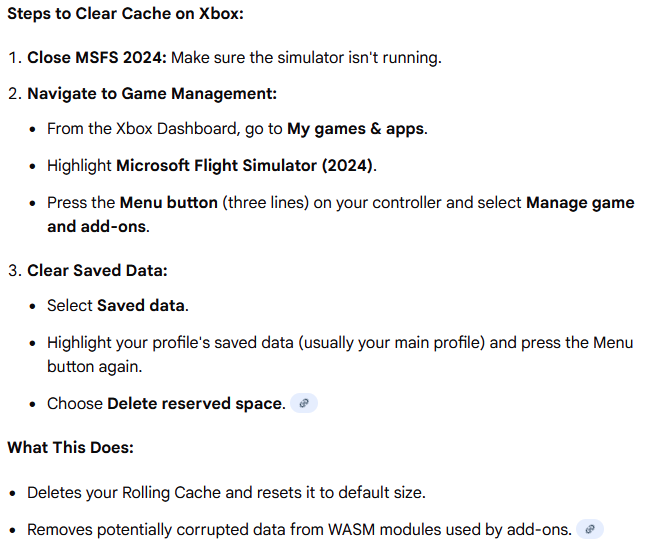Viewport: 646px width, 540px height.
Task: Click the word Highlight before Microsoft Flight Simulator
Action: pos(80,166)
